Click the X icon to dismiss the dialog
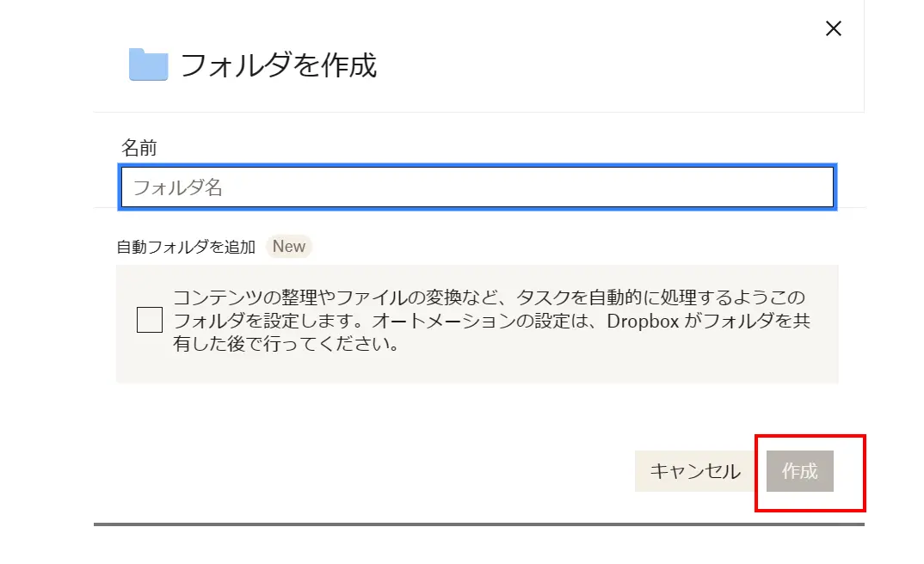The height and width of the screenshot is (564, 924). click(833, 28)
